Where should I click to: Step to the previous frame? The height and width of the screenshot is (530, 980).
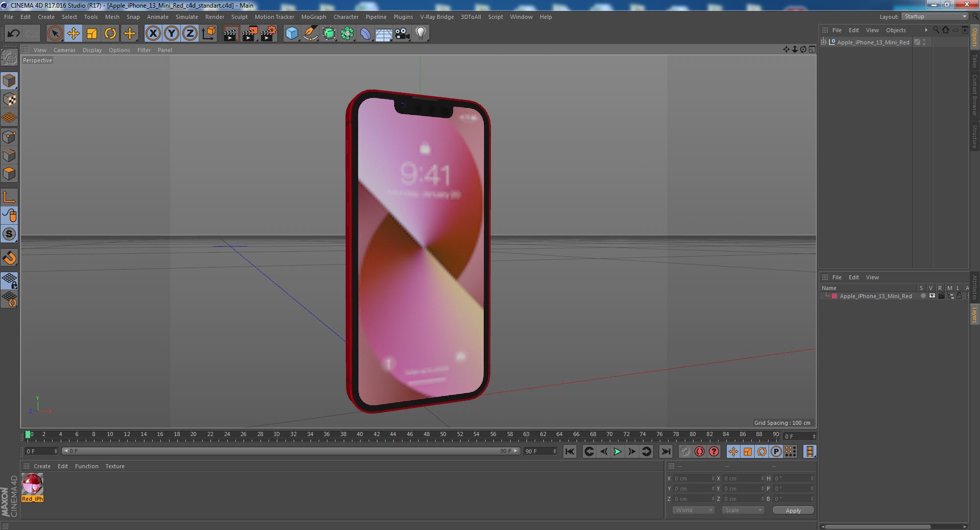[604, 451]
